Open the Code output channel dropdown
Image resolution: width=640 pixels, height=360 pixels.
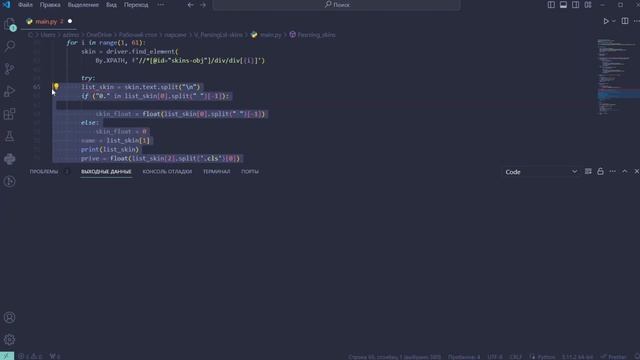(x=541, y=172)
